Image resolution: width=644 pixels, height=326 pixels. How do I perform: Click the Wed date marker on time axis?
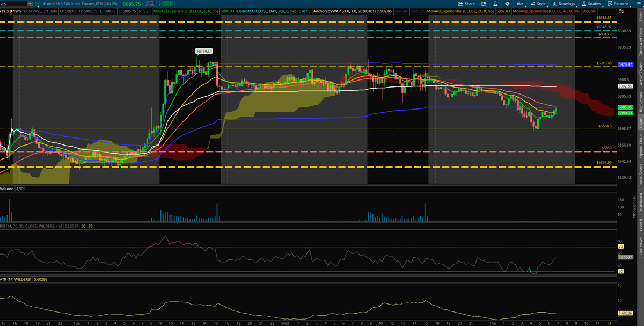point(285,323)
